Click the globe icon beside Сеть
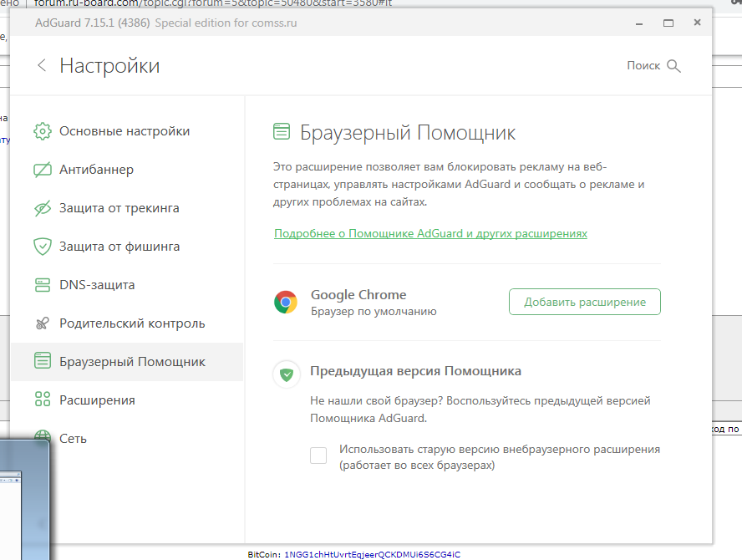This screenshot has width=742, height=560. [43, 436]
